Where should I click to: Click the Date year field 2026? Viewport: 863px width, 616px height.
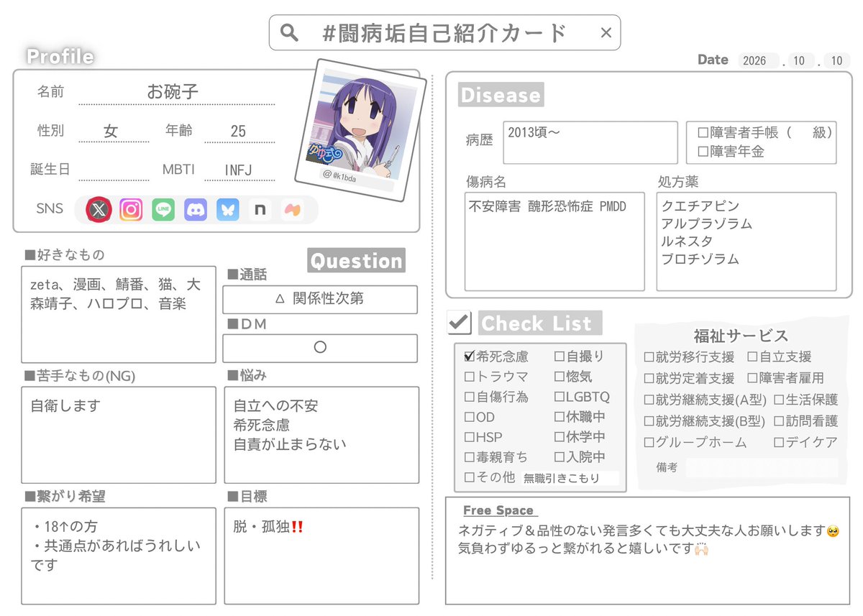pos(758,61)
